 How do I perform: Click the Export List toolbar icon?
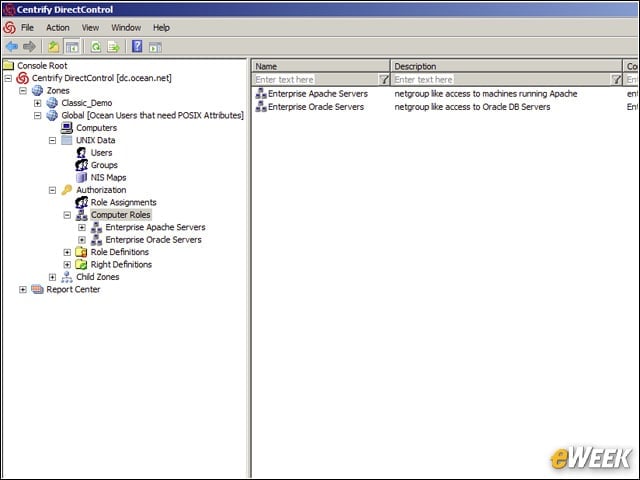113,47
